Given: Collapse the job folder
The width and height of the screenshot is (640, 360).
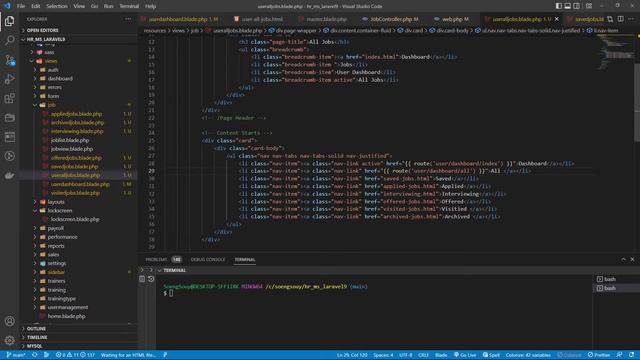Looking at the screenshot, I should pos(51,105).
